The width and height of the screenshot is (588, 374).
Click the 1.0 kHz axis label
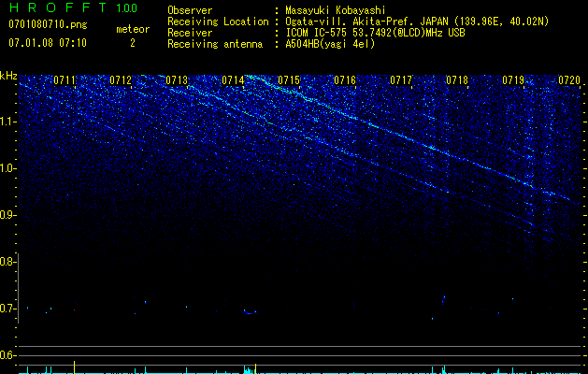point(8,168)
